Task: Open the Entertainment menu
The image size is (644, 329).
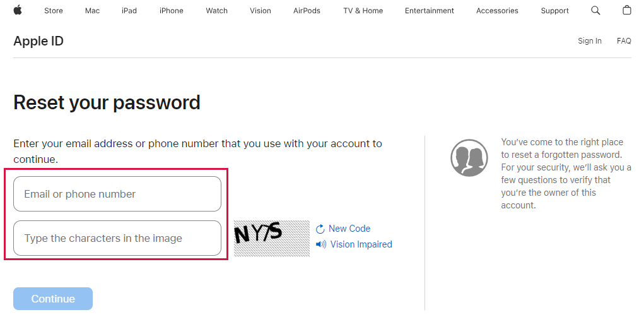Action: click(430, 11)
